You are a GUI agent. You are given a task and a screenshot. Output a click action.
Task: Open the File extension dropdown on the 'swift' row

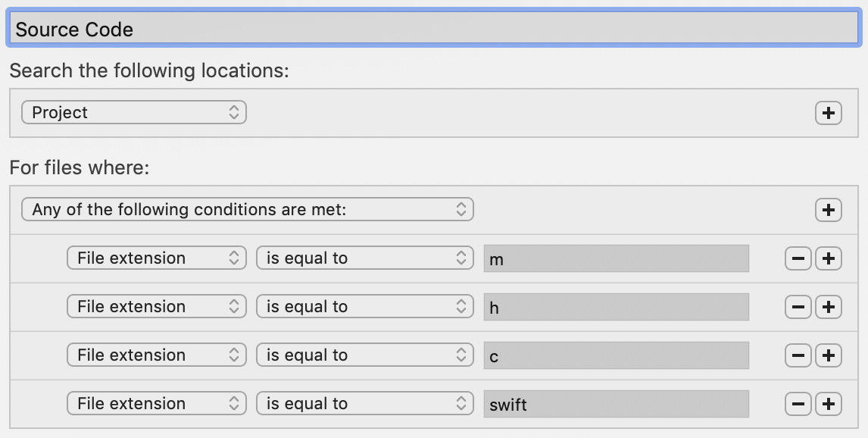pyautogui.click(x=156, y=403)
